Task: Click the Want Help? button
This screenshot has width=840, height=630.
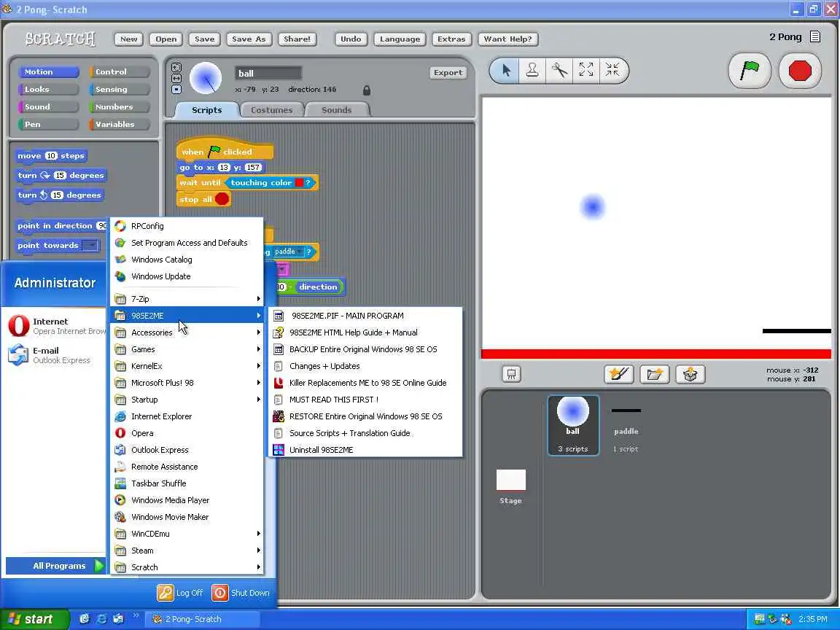Action: click(x=507, y=39)
